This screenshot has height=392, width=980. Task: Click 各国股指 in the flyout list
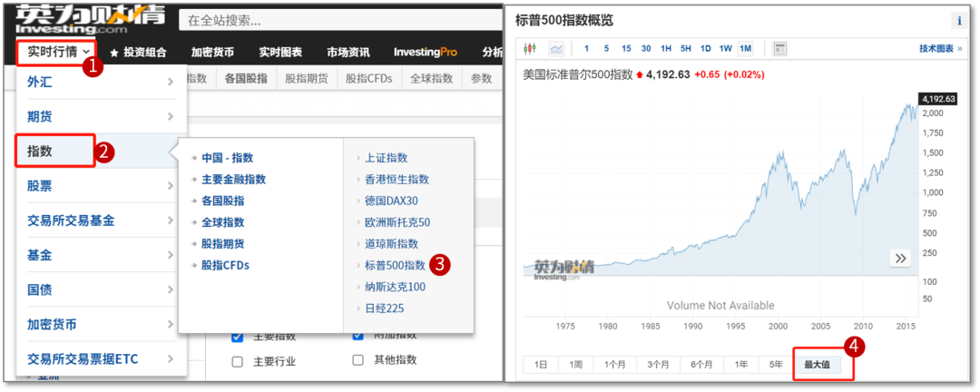(x=222, y=201)
